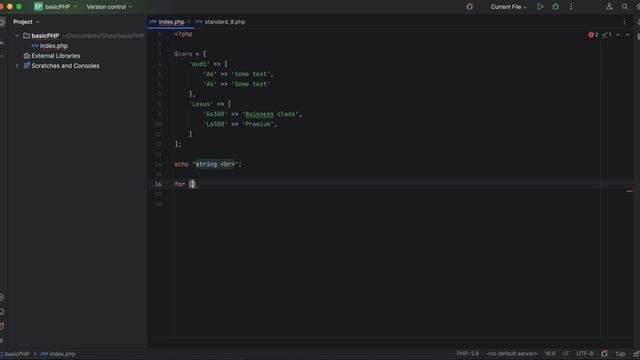Close the index.php editor tab

point(189,22)
